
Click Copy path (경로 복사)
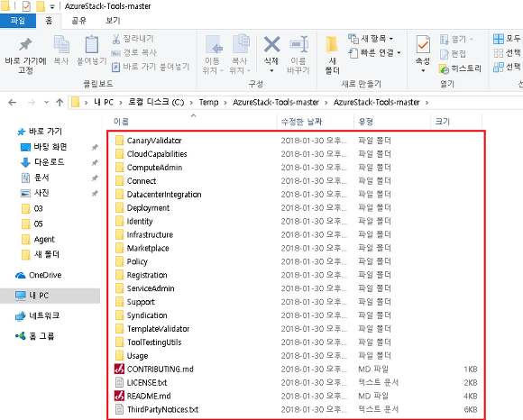[133, 52]
